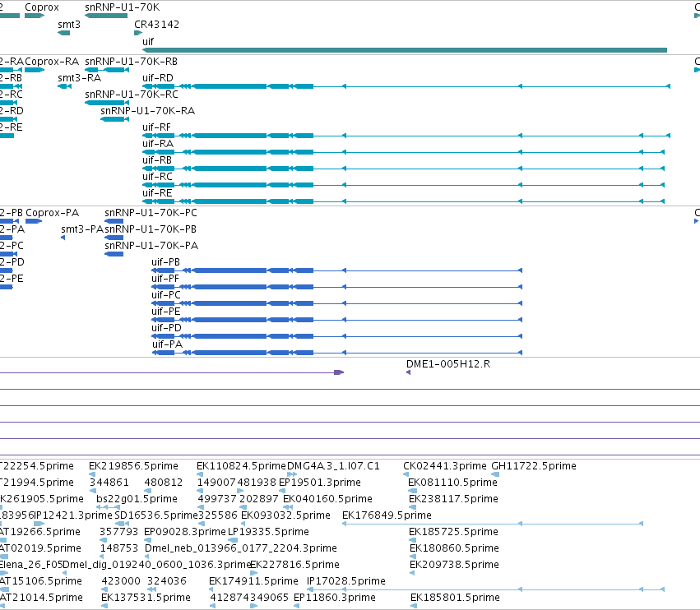Click the EK209738.5prime EST label
Viewport: 700px width, 610px height.
tap(454, 565)
